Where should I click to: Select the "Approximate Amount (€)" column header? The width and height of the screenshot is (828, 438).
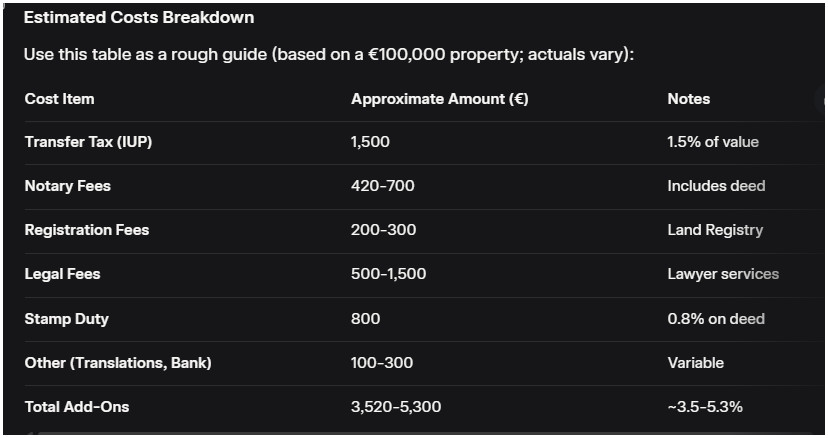(440, 99)
